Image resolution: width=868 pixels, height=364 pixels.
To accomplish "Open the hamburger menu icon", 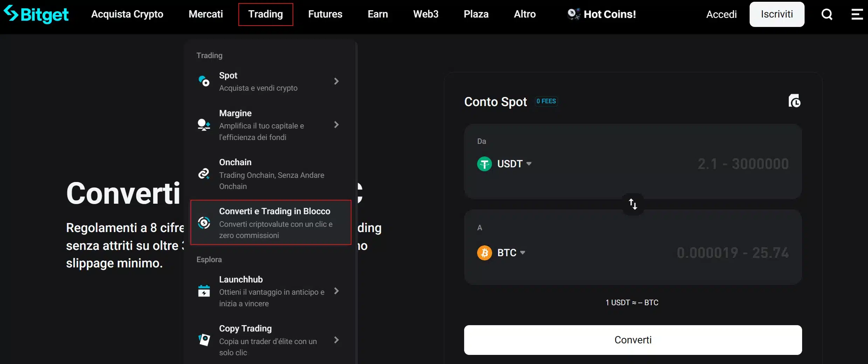I will click(x=857, y=14).
